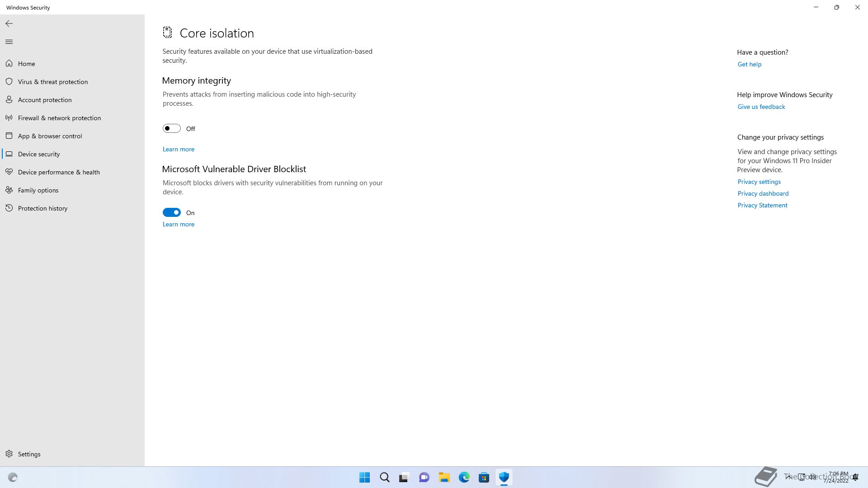Open Virus & threat protection shield icon
Image resolution: width=868 pixels, height=488 pixels.
[9, 82]
